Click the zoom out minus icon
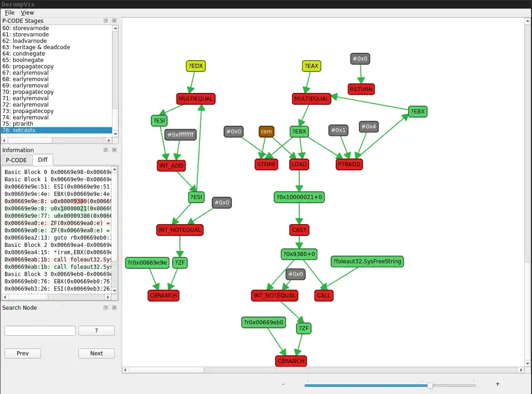The image size is (532, 394). pyautogui.click(x=283, y=384)
